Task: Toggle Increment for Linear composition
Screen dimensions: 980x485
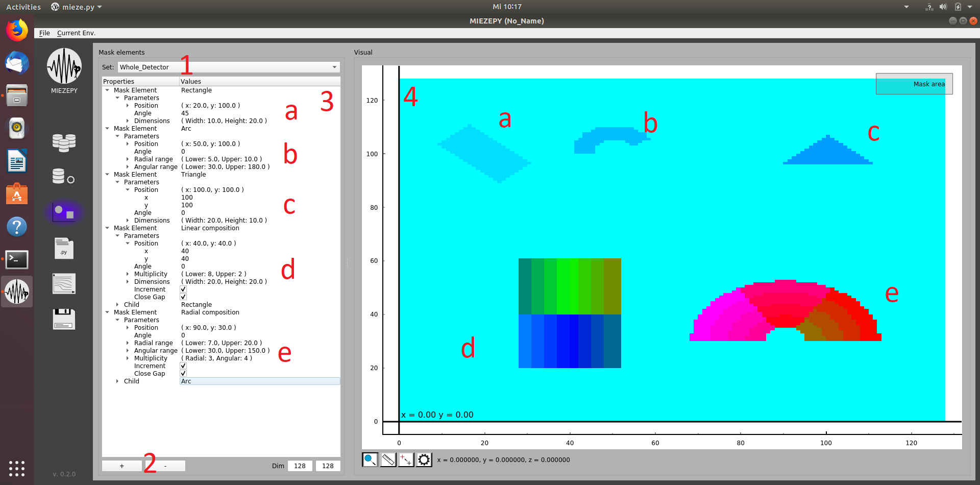Action: coord(183,289)
